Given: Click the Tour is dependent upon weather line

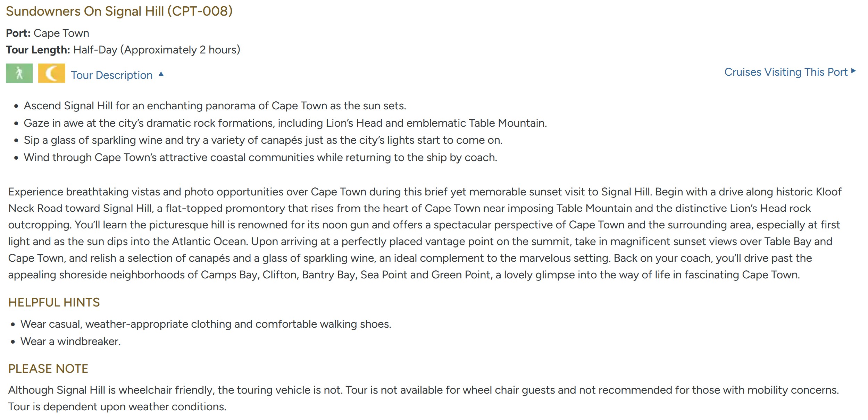Looking at the screenshot, I should pos(117,406).
